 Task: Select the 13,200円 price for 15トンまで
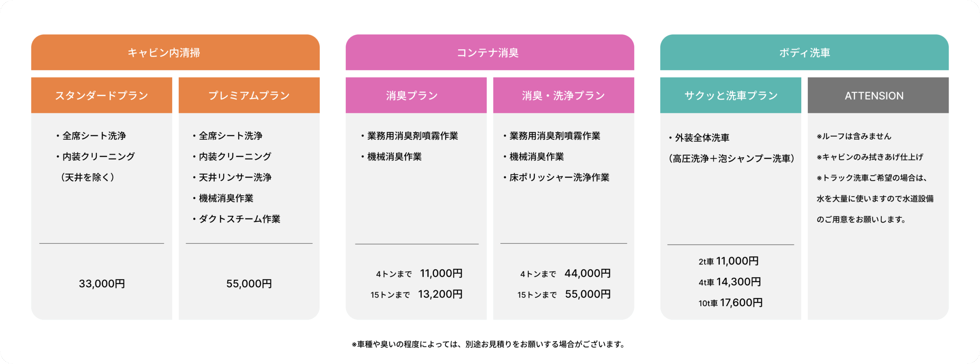[440, 294]
